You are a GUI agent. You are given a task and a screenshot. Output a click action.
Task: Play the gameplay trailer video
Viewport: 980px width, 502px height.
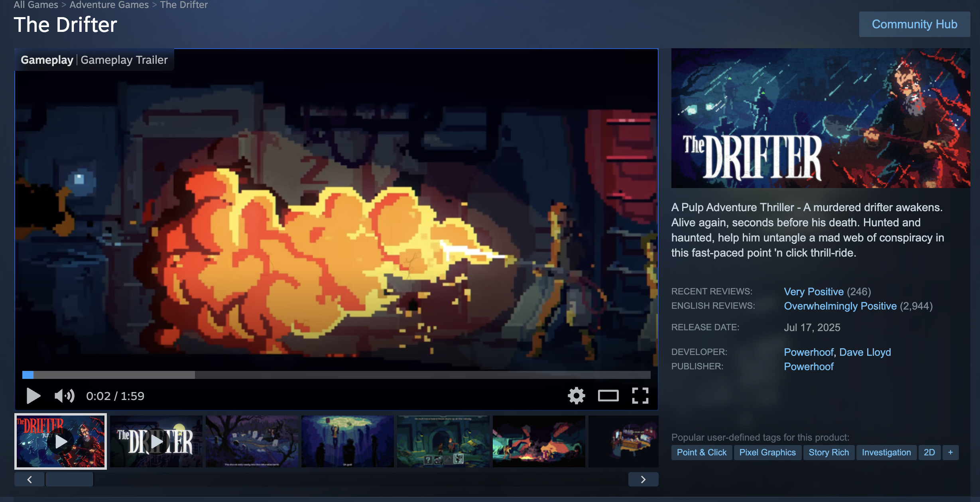click(x=33, y=396)
